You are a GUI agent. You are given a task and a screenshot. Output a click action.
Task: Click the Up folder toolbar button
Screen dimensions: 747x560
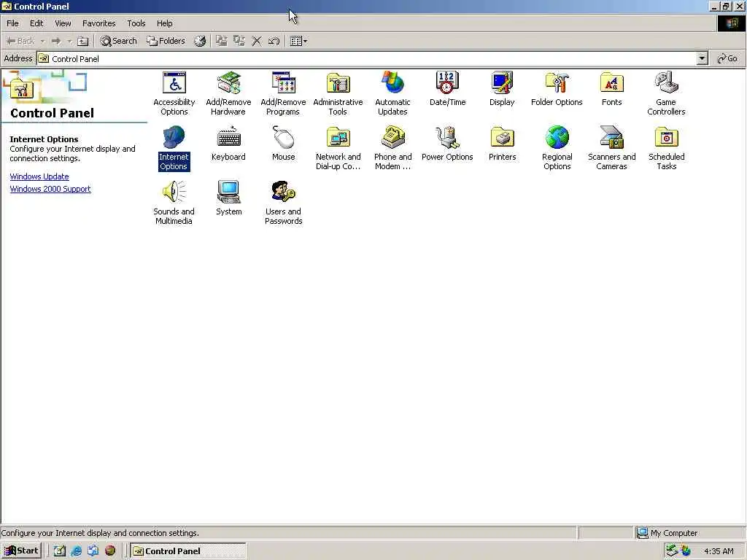83,42
